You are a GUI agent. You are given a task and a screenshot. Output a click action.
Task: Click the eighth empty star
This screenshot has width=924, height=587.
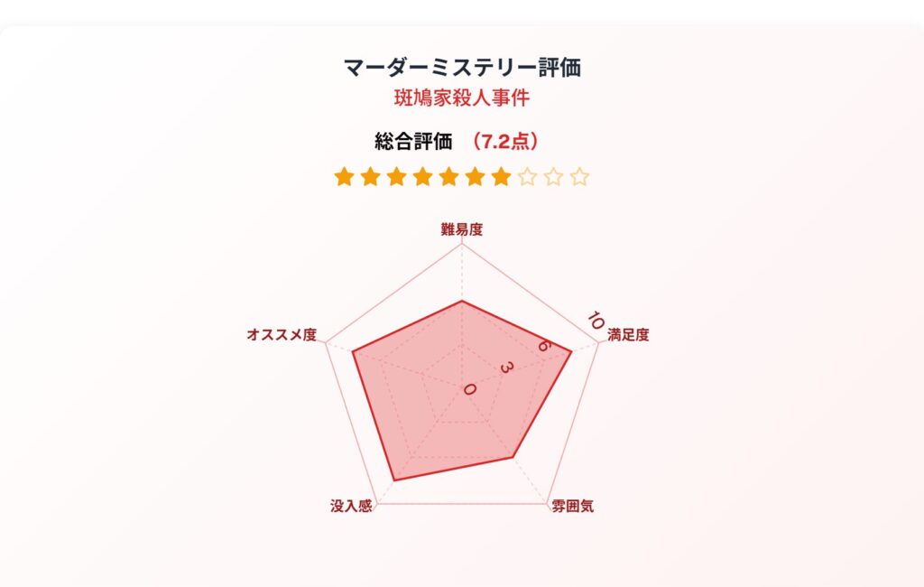click(527, 176)
